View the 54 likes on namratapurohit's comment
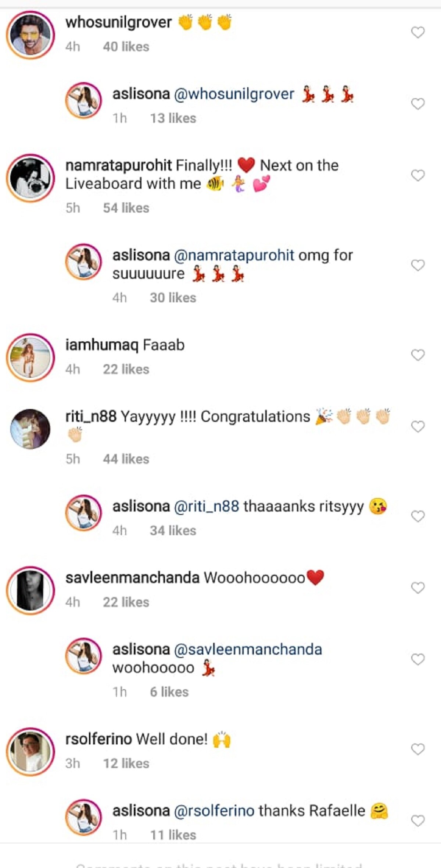Image resolution: width=441 pixels, height=868 pixels. coord(126,208)
